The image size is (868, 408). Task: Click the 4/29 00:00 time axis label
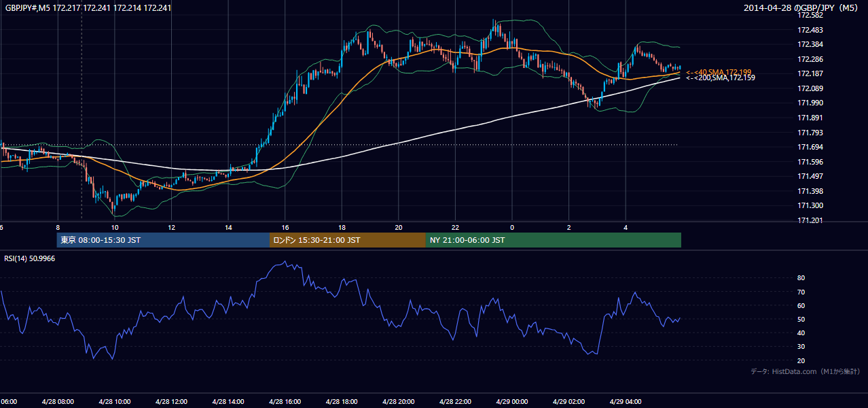(x=511, y=402)
